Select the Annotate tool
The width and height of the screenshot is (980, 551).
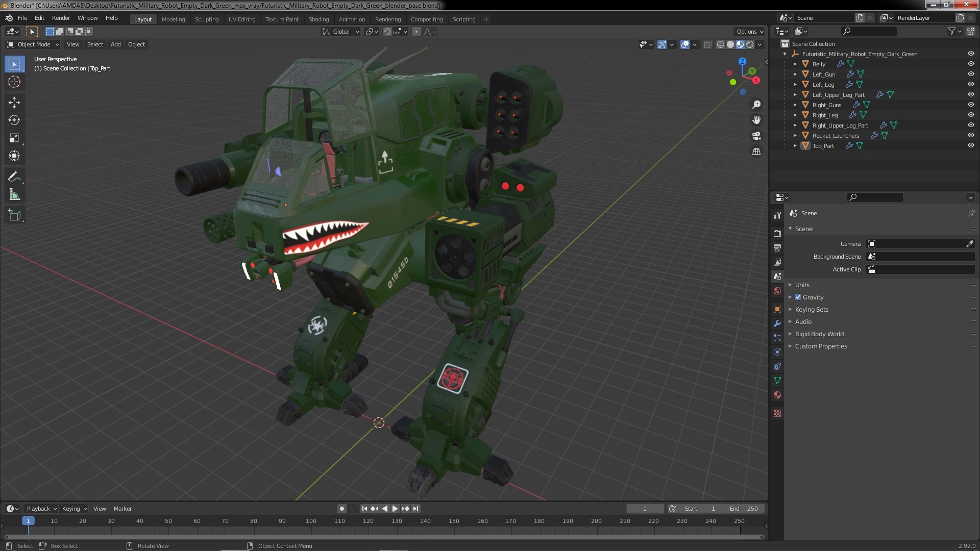14,177
